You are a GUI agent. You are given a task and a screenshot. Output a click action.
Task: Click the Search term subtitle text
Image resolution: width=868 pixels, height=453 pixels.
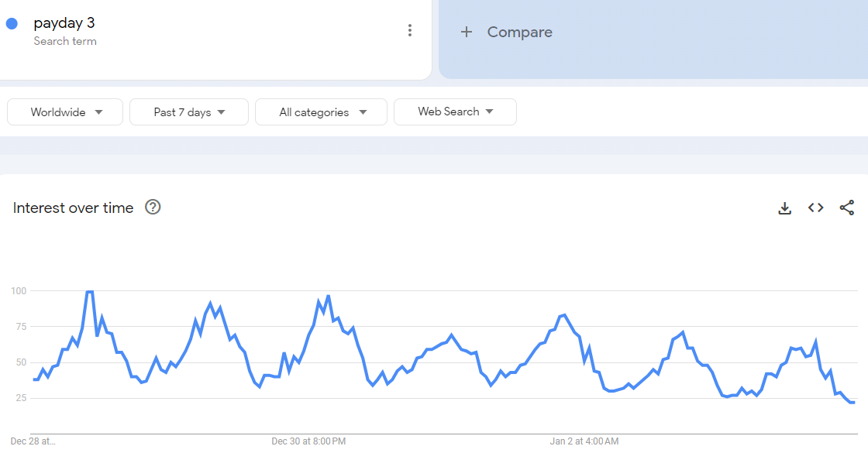[65, 41]
